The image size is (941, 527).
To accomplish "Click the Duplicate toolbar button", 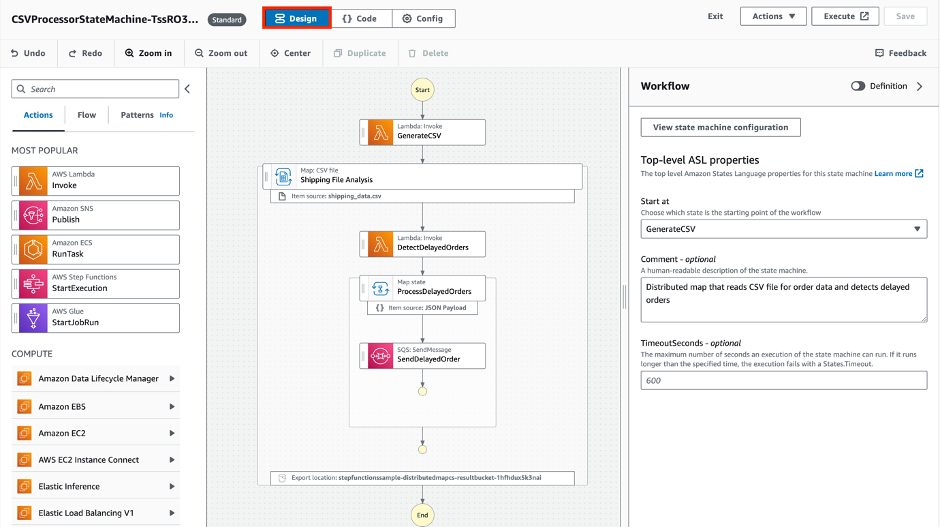I will click(x=359, y=53).
